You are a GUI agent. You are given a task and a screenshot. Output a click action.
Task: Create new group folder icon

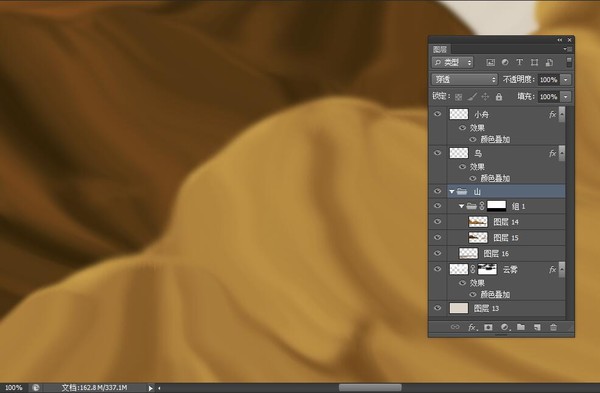521,327
